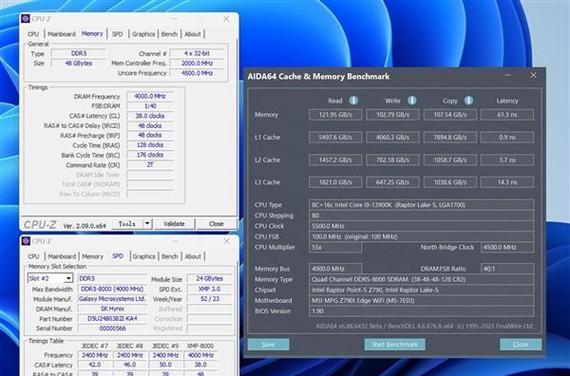Open the Mainboard tab in the top CPU-Z window

[x=61, y=34]
